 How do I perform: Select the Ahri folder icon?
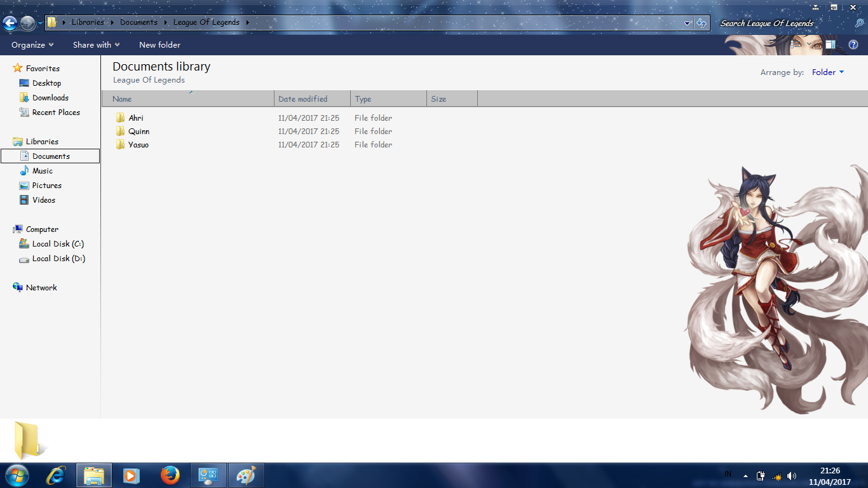[x=121, y=118]
